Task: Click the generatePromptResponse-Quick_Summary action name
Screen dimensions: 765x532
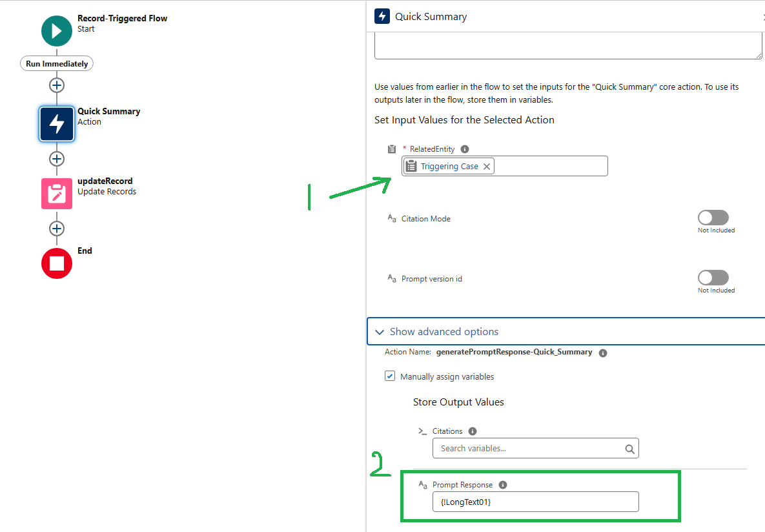Action: (515, 352)
